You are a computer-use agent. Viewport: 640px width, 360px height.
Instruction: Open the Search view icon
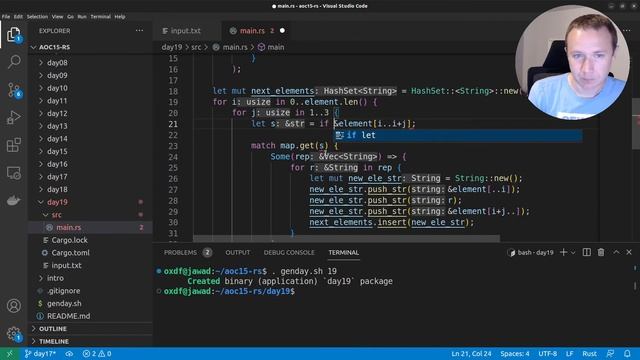click(14, 62)
